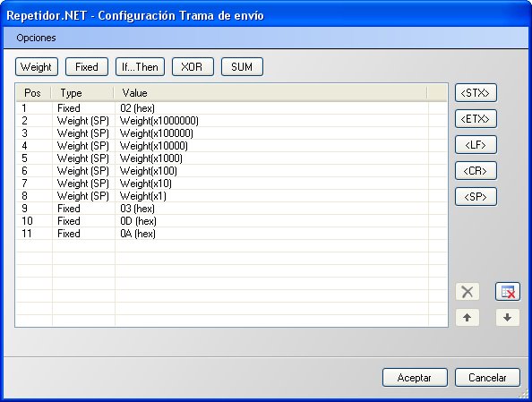The width and height of the screenshot is (532, 402).
Task: Add an If...Then condition
Action: tap(140, 67)
